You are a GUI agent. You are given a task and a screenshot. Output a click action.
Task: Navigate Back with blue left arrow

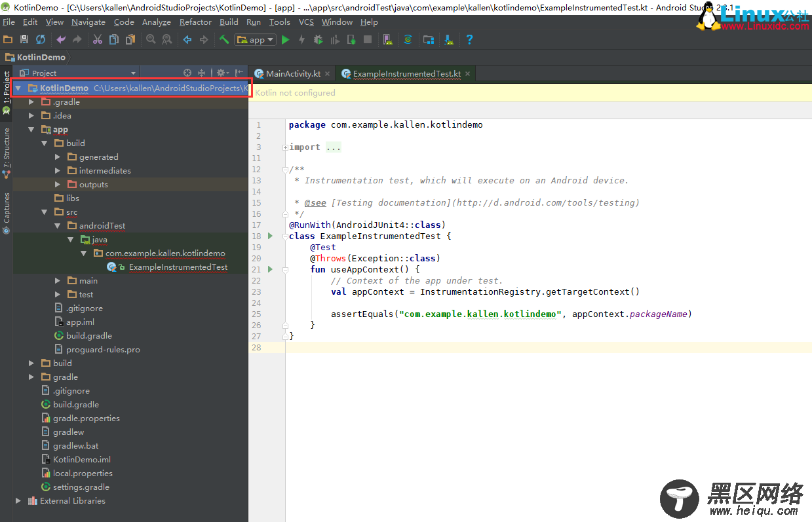(187, 40)
